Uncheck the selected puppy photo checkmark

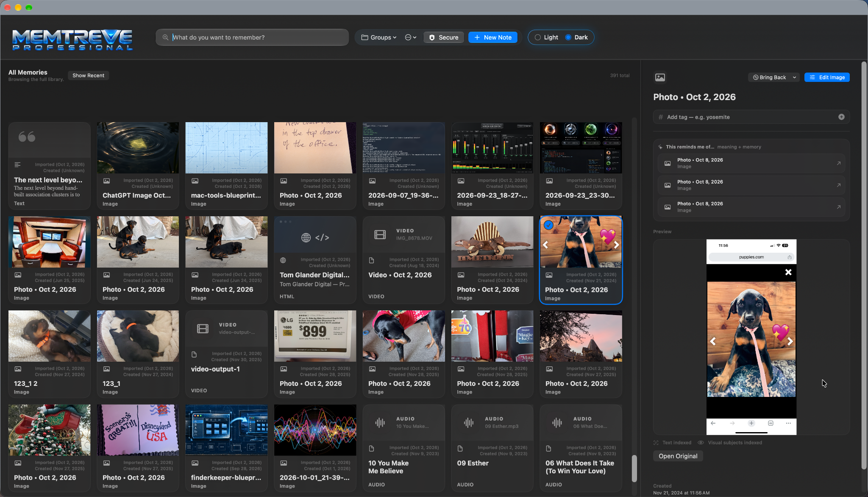[548, 225]
